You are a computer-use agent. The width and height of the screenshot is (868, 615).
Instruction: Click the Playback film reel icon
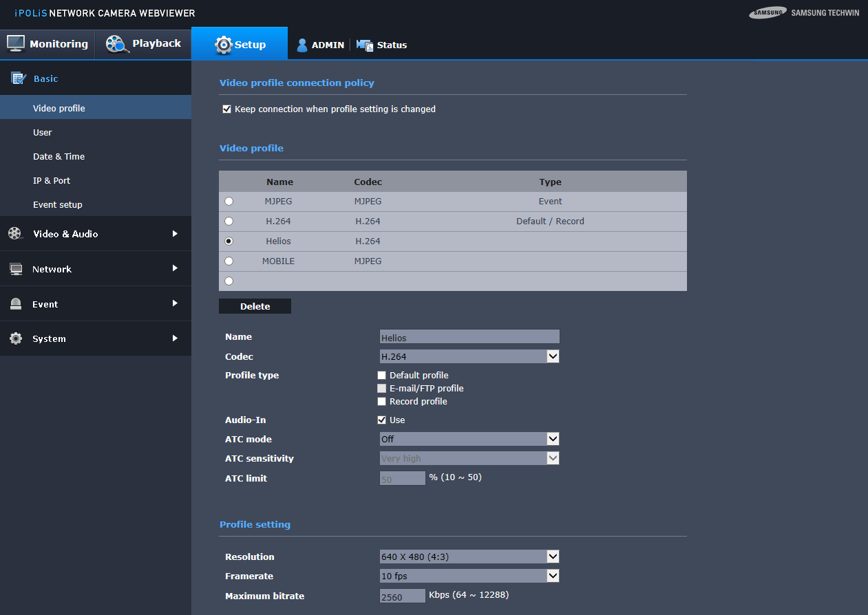(117, 44)
